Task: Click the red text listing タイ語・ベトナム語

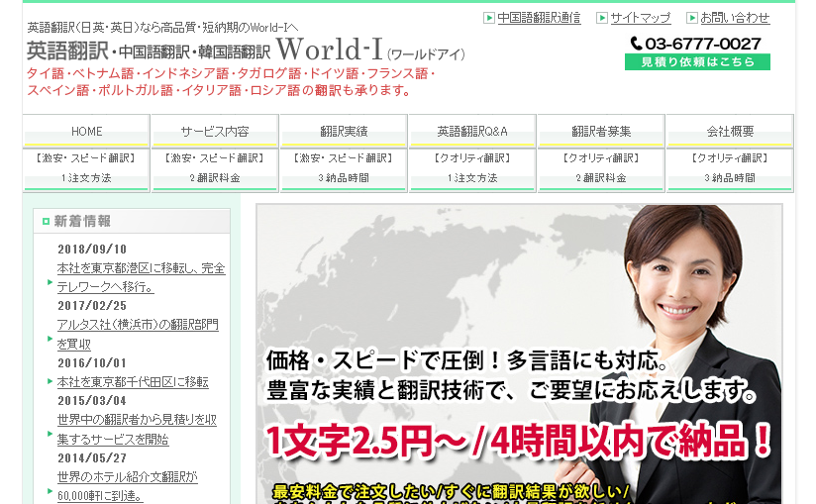Action: [x=231, y=81]
